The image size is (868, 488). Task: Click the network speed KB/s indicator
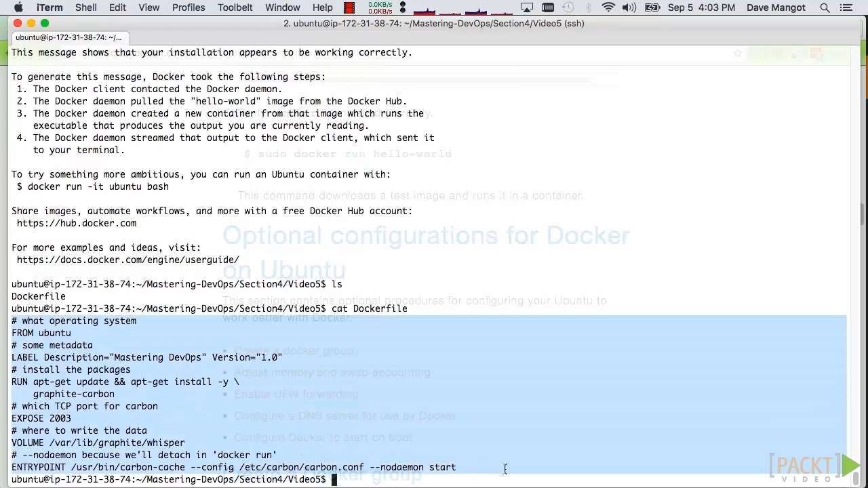(380, 7)
